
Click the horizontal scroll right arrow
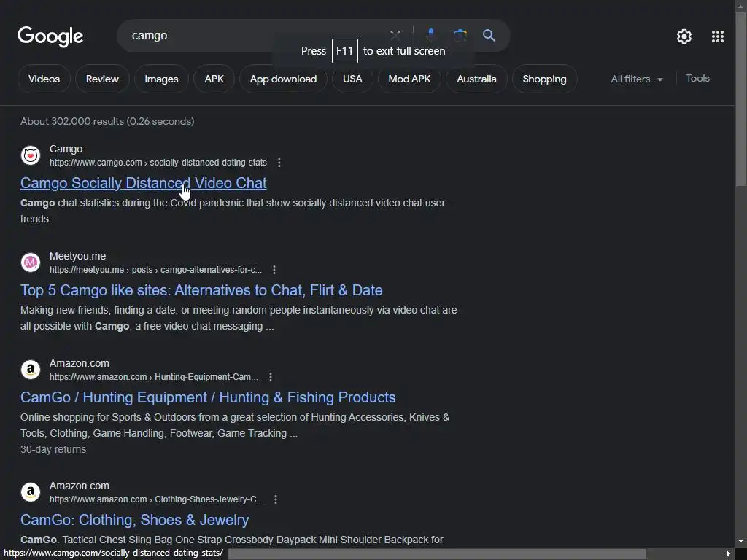(729, 554)
